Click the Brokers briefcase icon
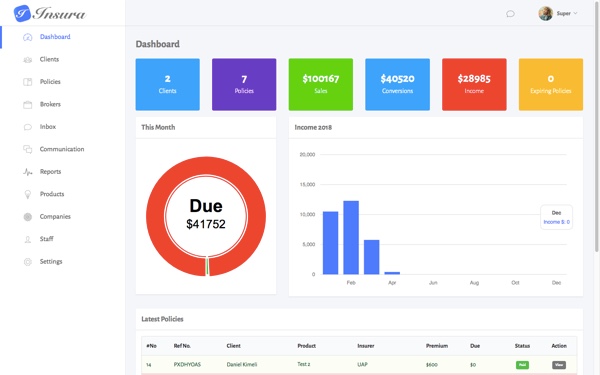The height and width of the screenshot is (375, 600). pos(28,104)
